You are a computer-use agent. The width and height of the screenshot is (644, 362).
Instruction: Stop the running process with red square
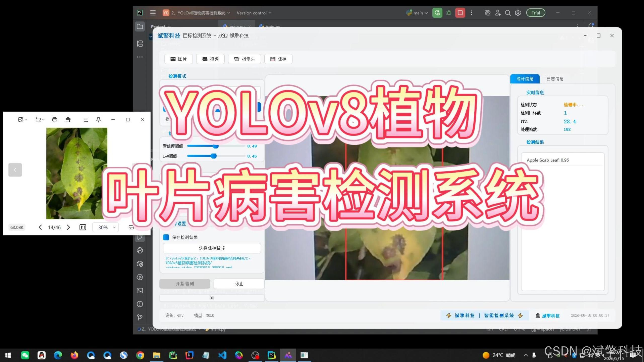tap(460, 13)
